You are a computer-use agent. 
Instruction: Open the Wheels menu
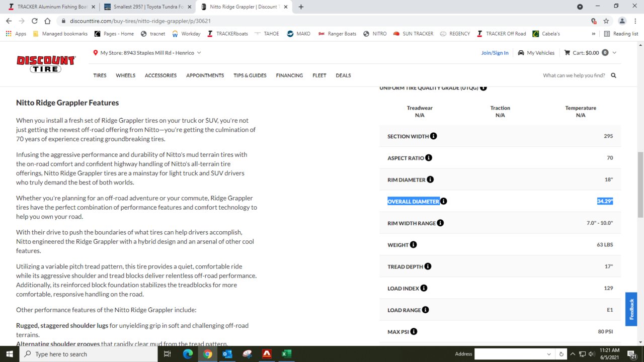pos(125,75)
